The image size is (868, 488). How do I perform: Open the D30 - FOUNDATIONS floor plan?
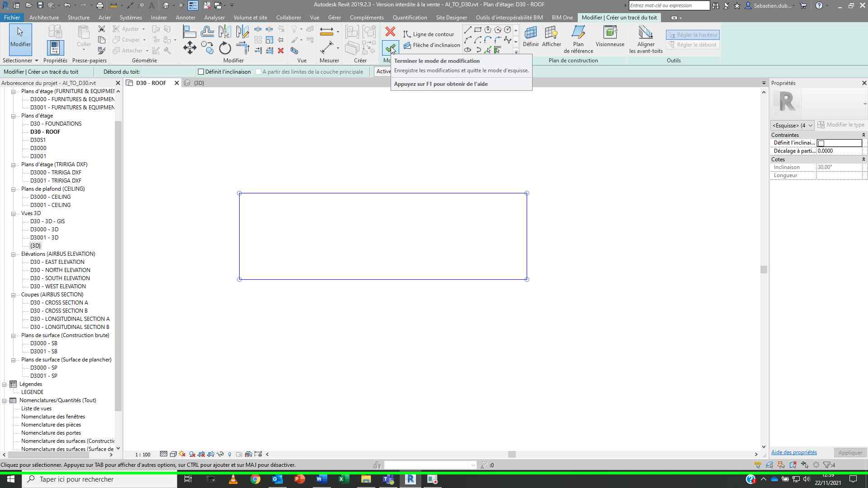pyautogui.click(x=56, y=123)
